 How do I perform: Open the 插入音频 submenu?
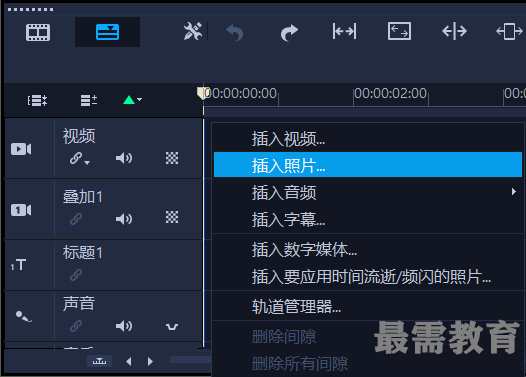(368, 193)
